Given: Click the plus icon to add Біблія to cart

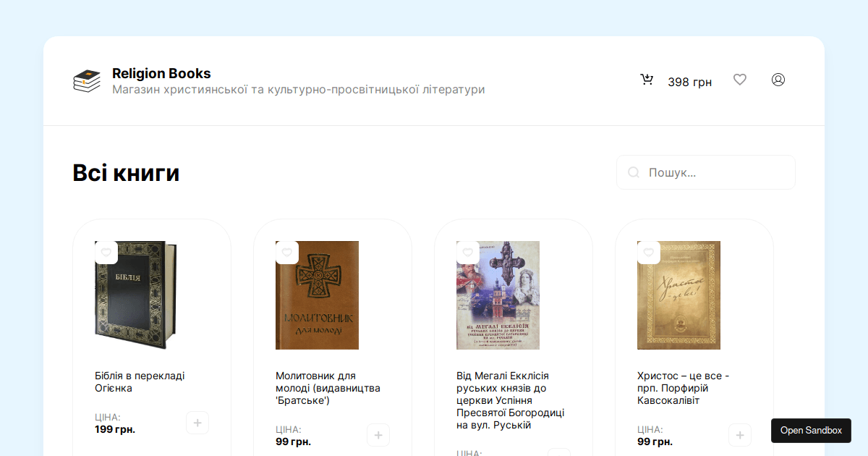Looking at the screenshot, I should coord(197,423).
